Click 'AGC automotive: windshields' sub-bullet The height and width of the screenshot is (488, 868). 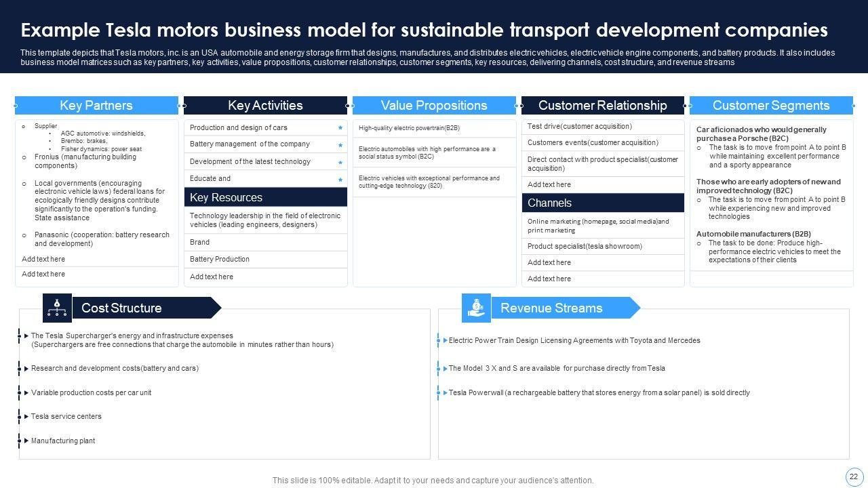click(103, 134)
